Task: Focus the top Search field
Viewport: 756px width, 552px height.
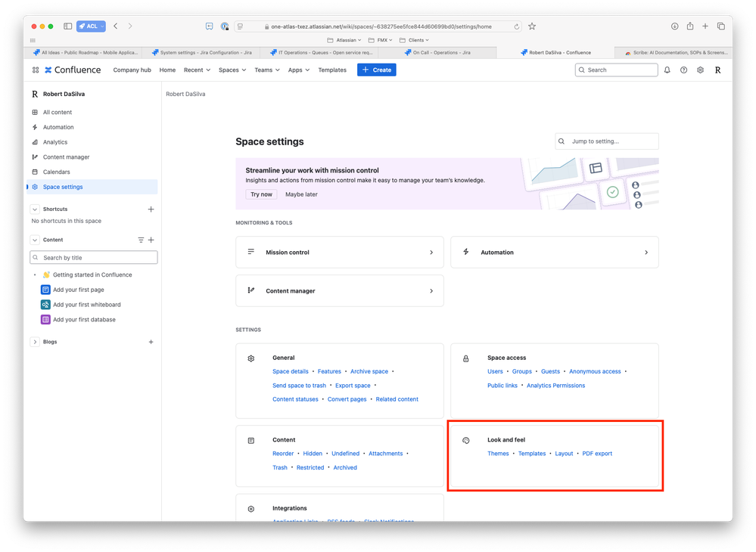Action: pos(616,70)
